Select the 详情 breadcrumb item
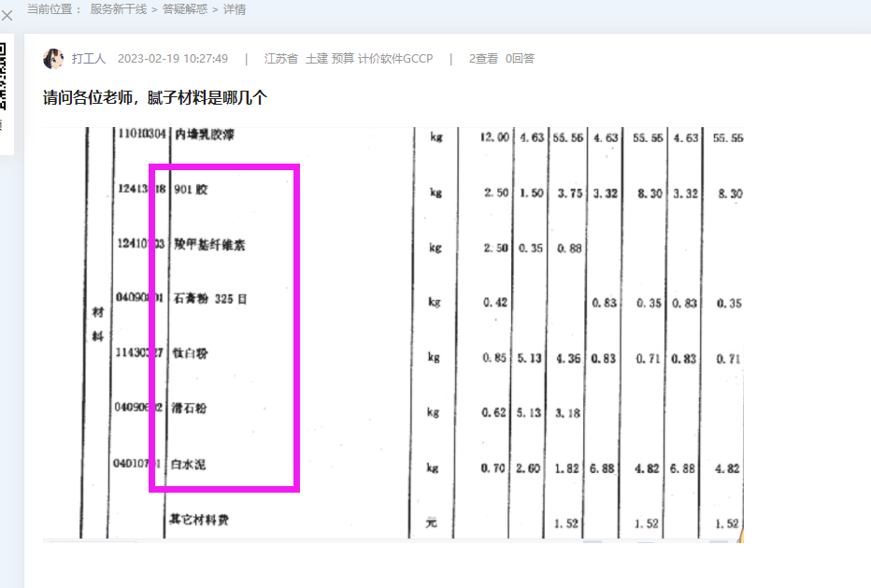The height and width of the screenshot is (588, 871). (x=235, y=9)
